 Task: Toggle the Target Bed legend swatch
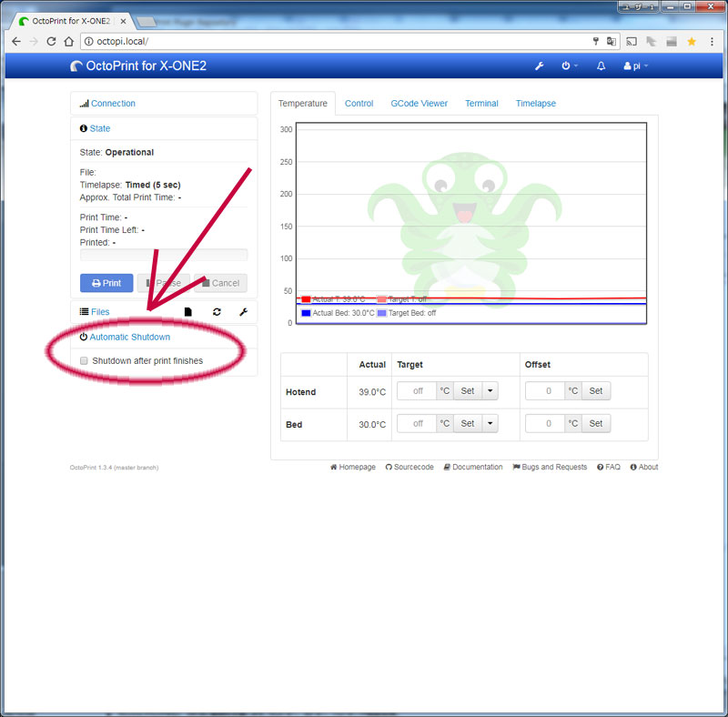[381, 313]
